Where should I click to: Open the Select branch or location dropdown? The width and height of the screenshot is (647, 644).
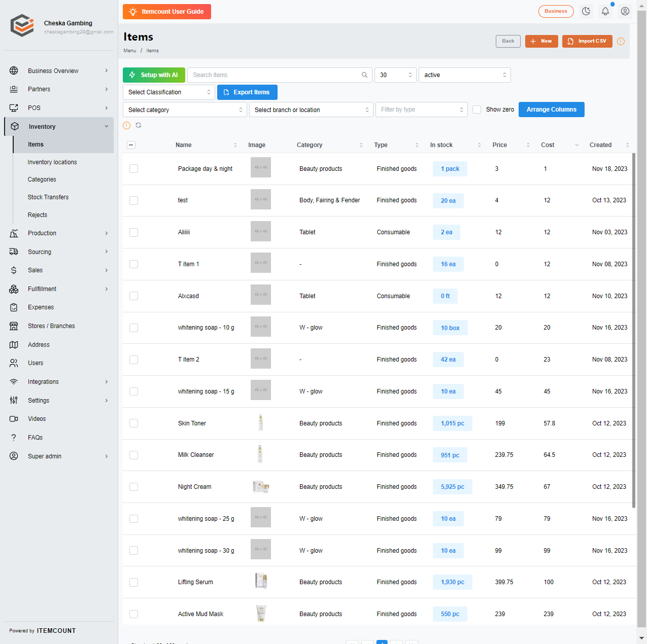click(x=311, y=110)
